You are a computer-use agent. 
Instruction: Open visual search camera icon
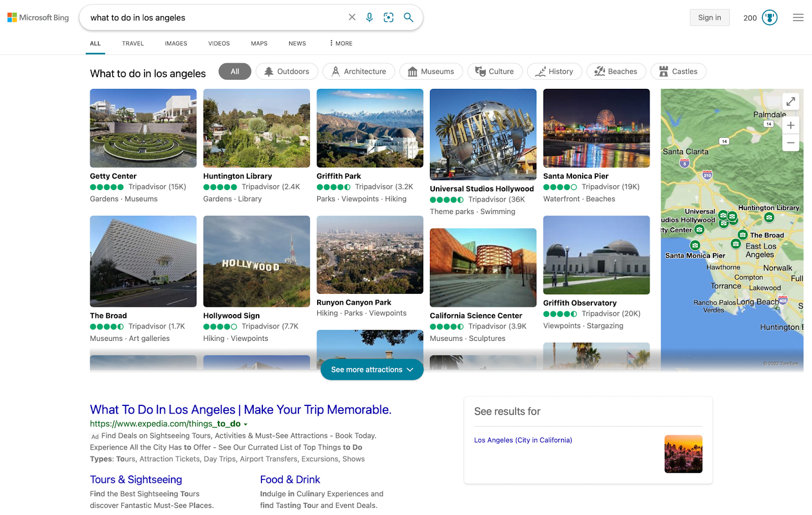click(389, 17)
